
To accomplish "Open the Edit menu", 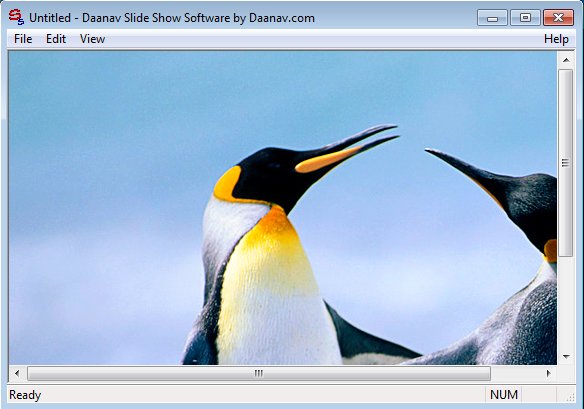I will point(56,39).
